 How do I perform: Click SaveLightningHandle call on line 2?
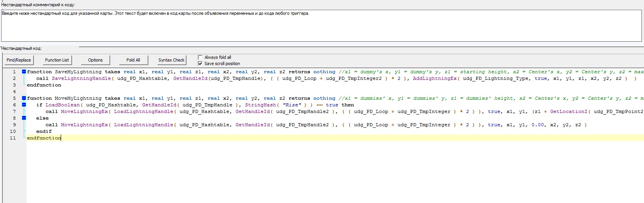pos(81,78)
